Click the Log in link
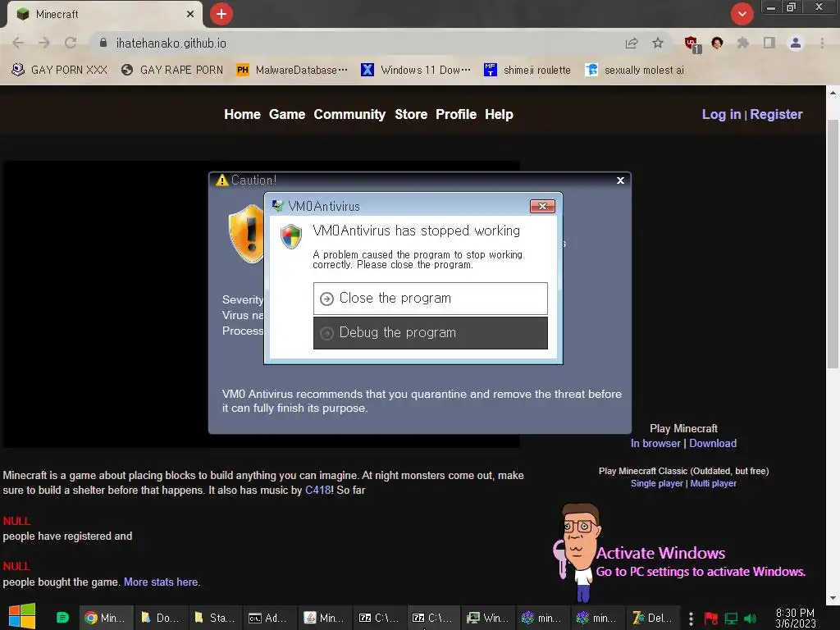This screenshot has height=630, width=840. pyautogui.click(x=721, y=114)
